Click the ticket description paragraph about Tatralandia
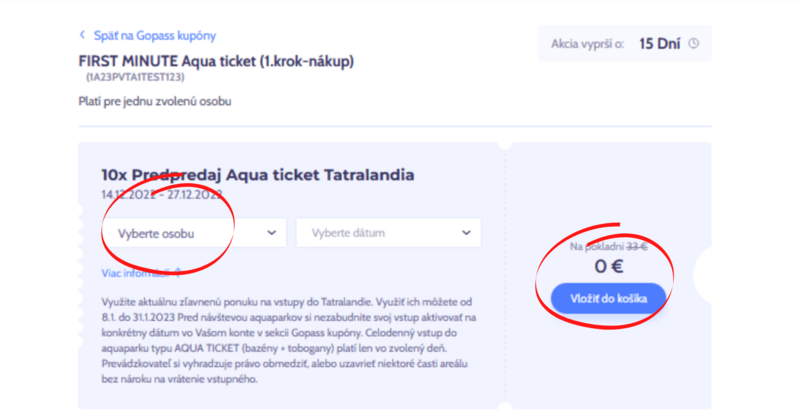The width and height of the screenshot is (800, 410). [289, 341]
